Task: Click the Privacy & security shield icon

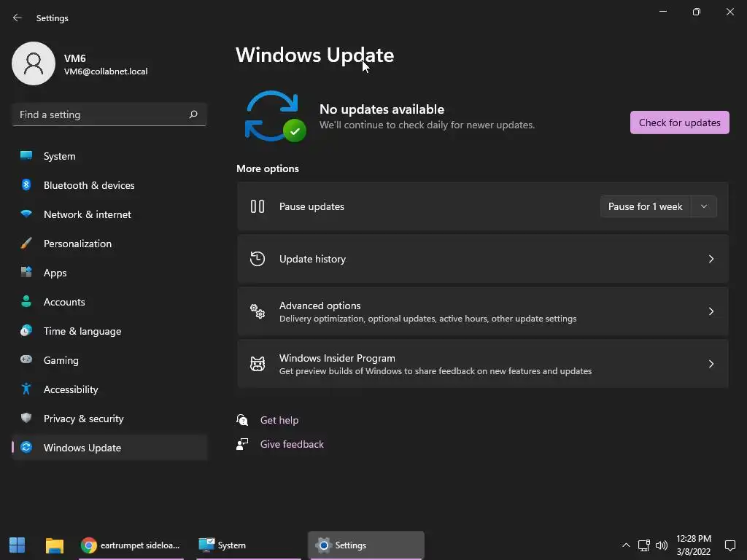Action: [26, 418]
